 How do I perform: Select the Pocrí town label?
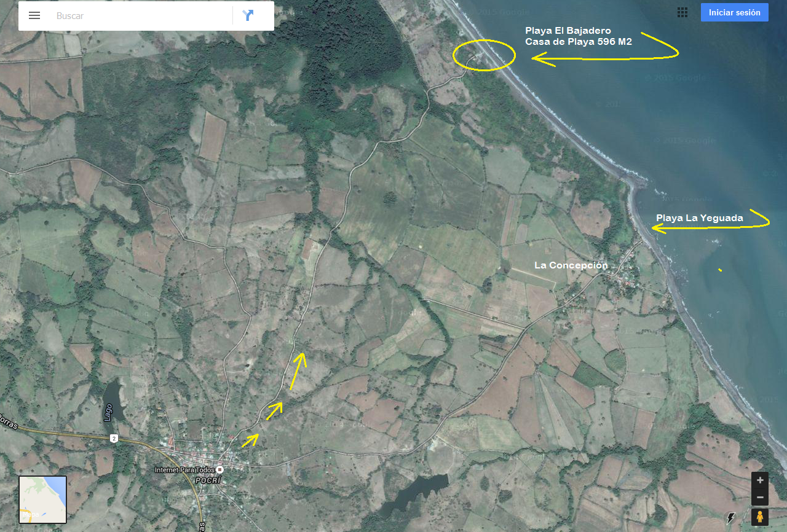point(207,480)
